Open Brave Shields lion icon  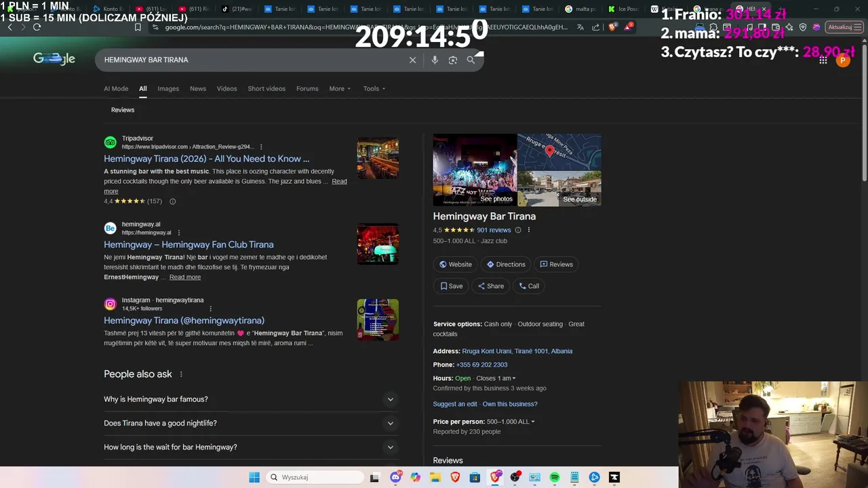tap(612, 27)
